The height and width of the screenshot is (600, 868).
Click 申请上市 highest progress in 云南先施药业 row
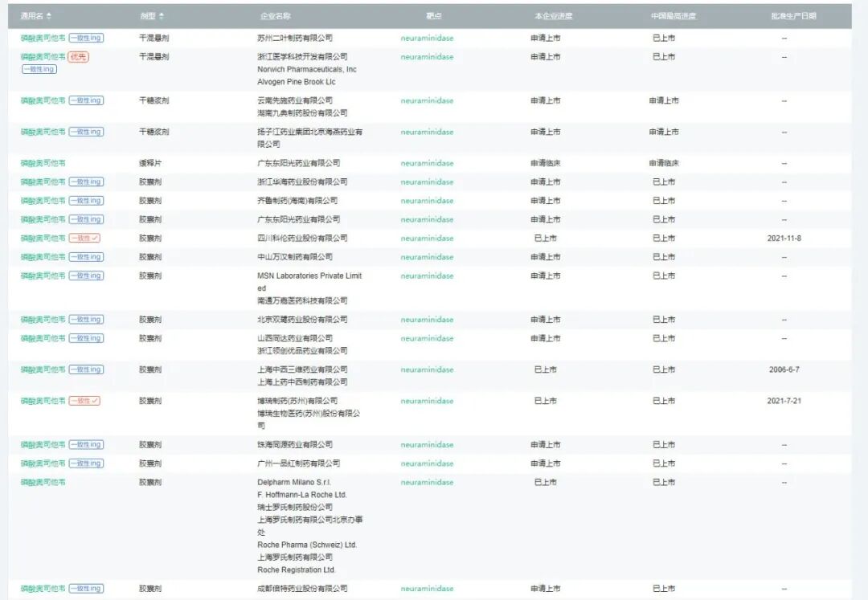[664, 100]
